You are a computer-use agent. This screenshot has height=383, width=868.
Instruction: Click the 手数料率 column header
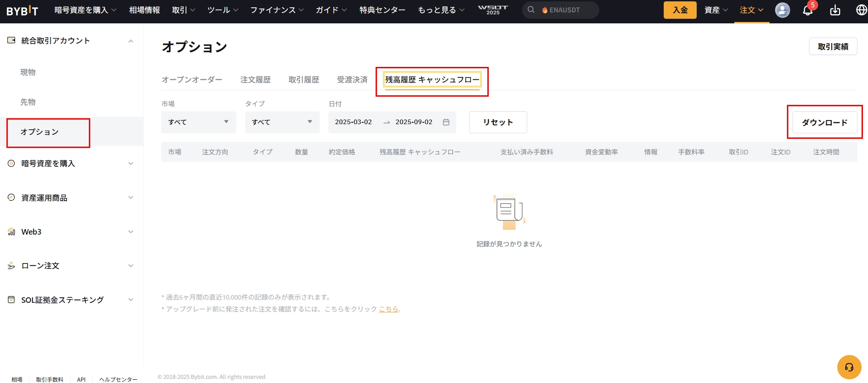coord(692,152)
